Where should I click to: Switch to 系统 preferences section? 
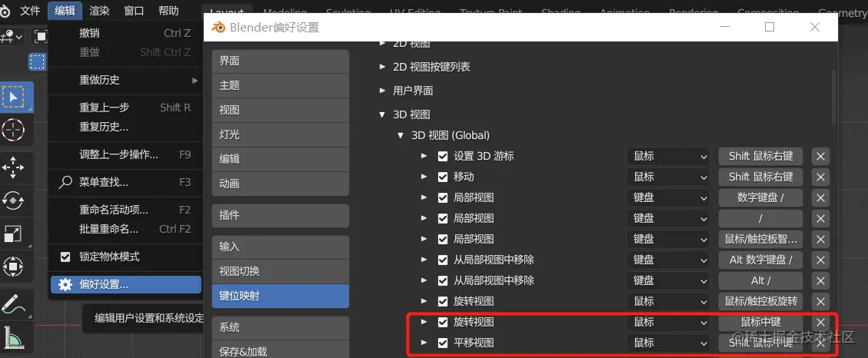tap(280, 327)
